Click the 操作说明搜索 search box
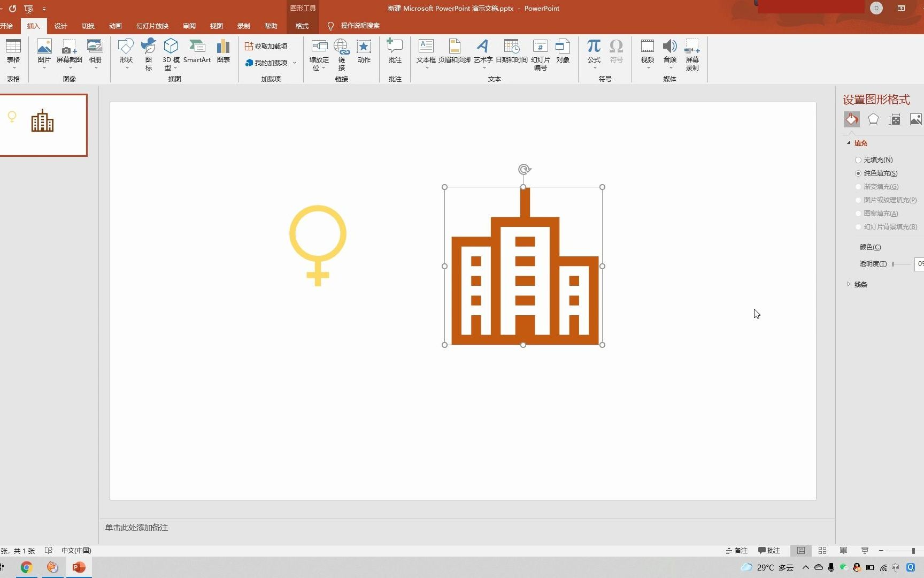Screen dimensions: 924x578 pos(360,26)
